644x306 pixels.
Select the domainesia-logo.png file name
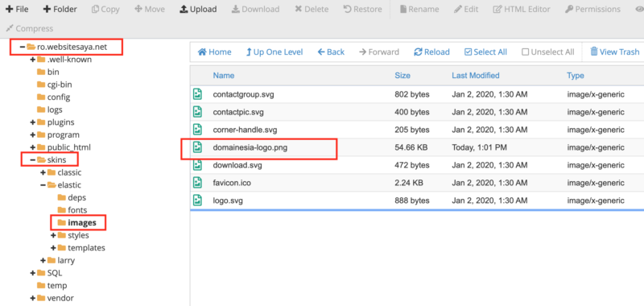click(x=250, y=147)
